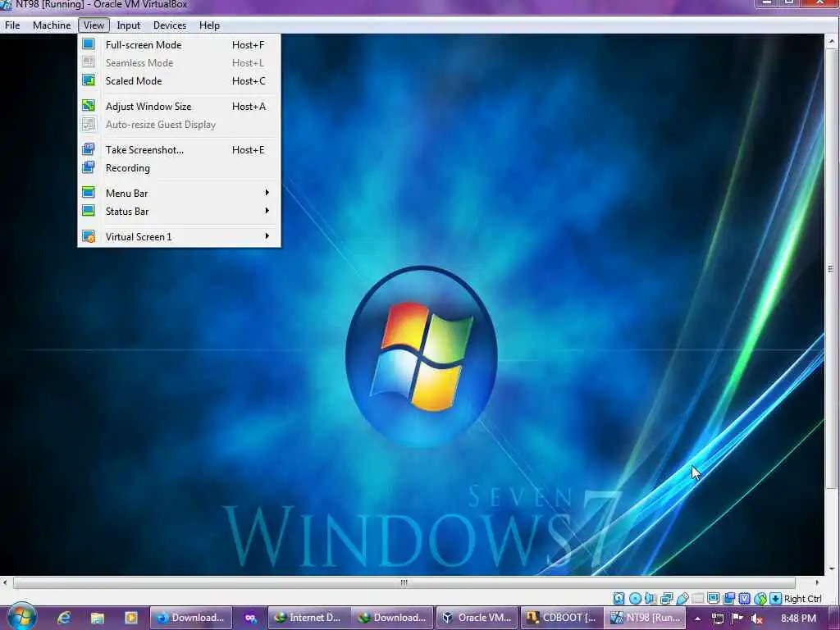Click the 8:48 PM clock
The image size is (840, 630).
798,619
